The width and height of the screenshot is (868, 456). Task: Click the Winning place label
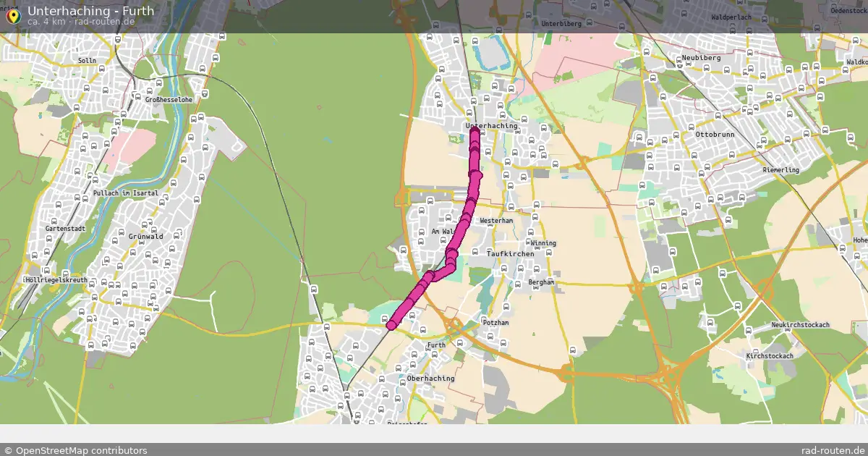[x=543, y=243]
